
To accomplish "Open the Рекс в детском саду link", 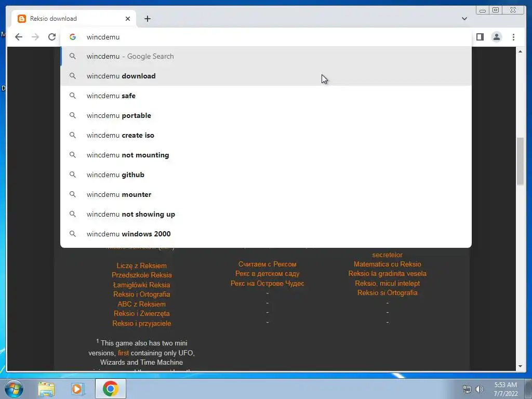I will click(x=268, y=273).
